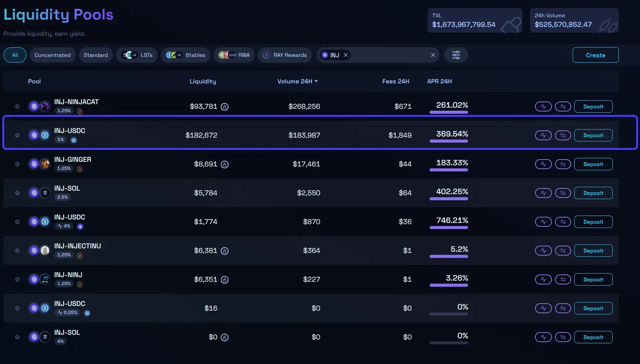Click the TVL stat card
The height and width of the screenshot is (364, 640).
point(475,20)
